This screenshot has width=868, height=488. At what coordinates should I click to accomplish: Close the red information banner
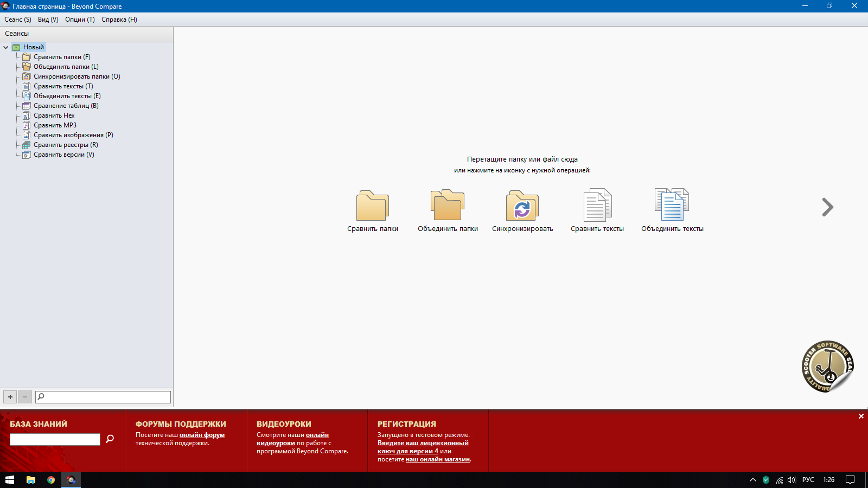point(861,416)
